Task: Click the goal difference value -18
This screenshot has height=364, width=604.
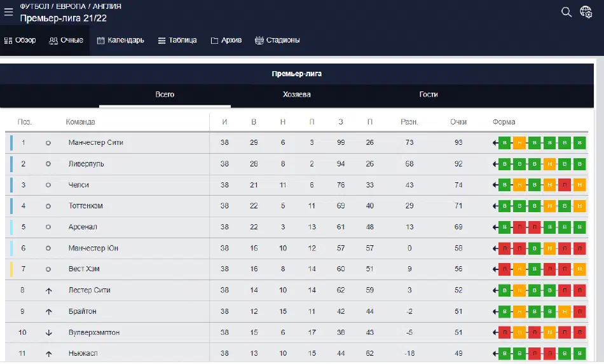Action: (x=409, y=353)
